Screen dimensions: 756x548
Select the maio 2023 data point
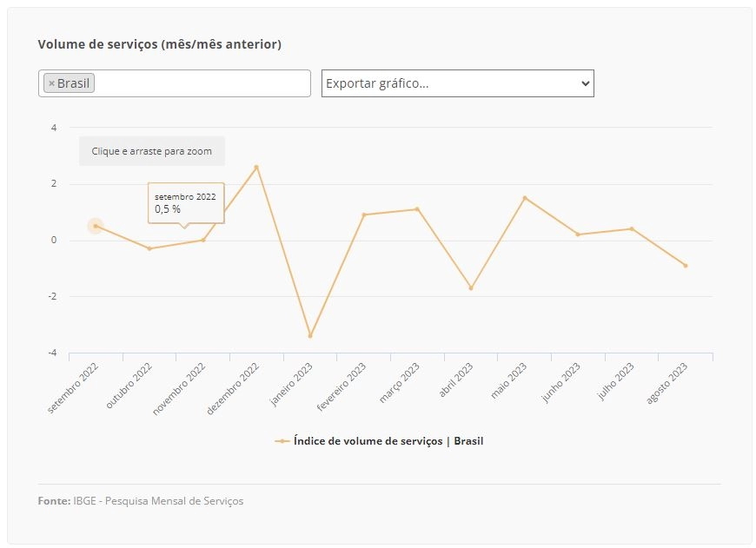pos(525,198)
